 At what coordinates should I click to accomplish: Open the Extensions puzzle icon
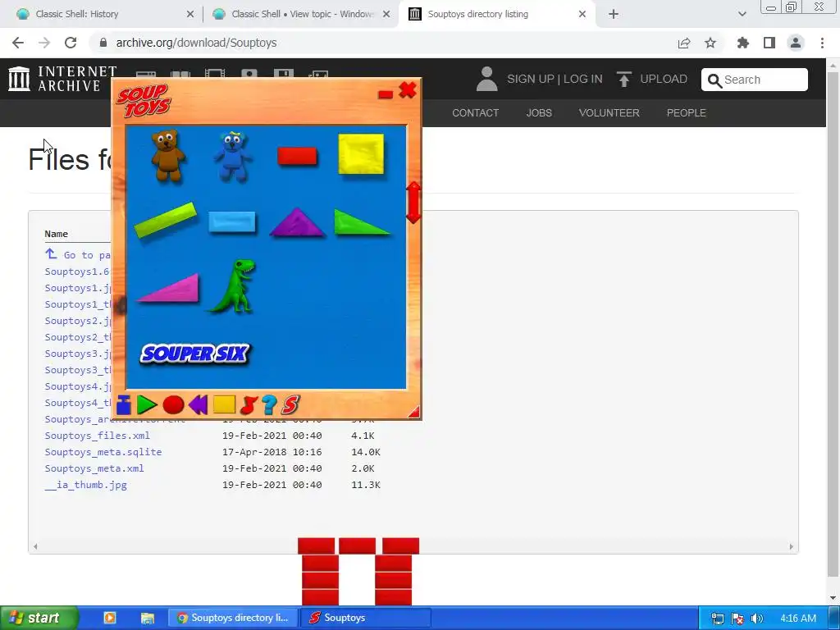point(743,43)
